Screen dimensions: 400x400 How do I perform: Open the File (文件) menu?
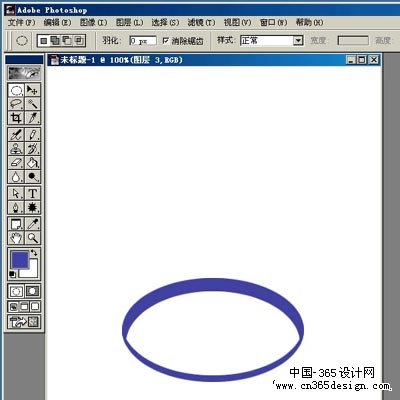click(x=21, y=22)
